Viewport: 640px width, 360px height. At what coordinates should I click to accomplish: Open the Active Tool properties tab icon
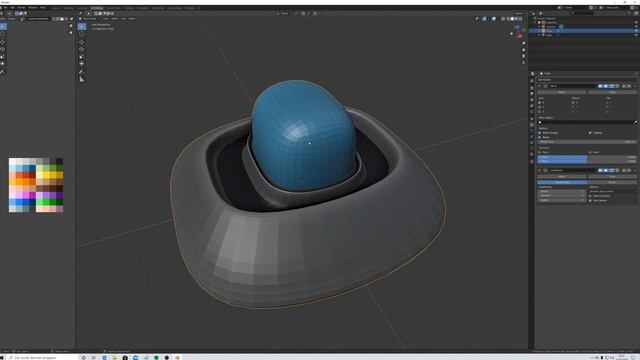(532, 80)
